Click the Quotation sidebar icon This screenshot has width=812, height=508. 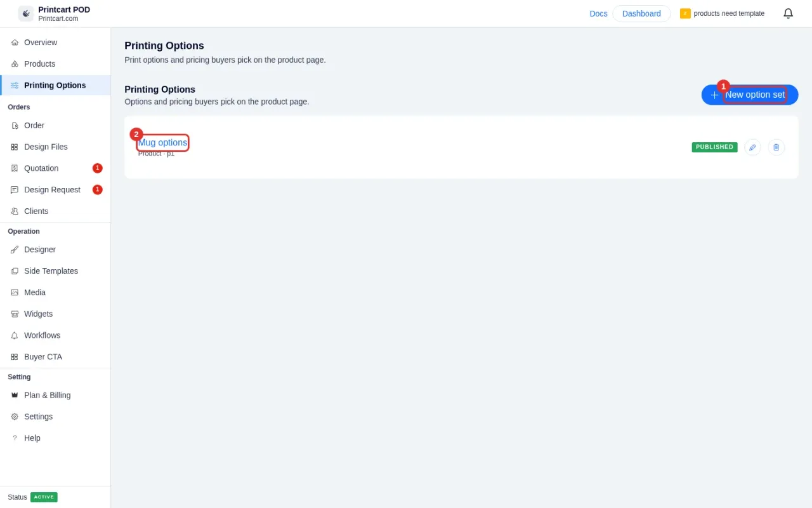15,168
